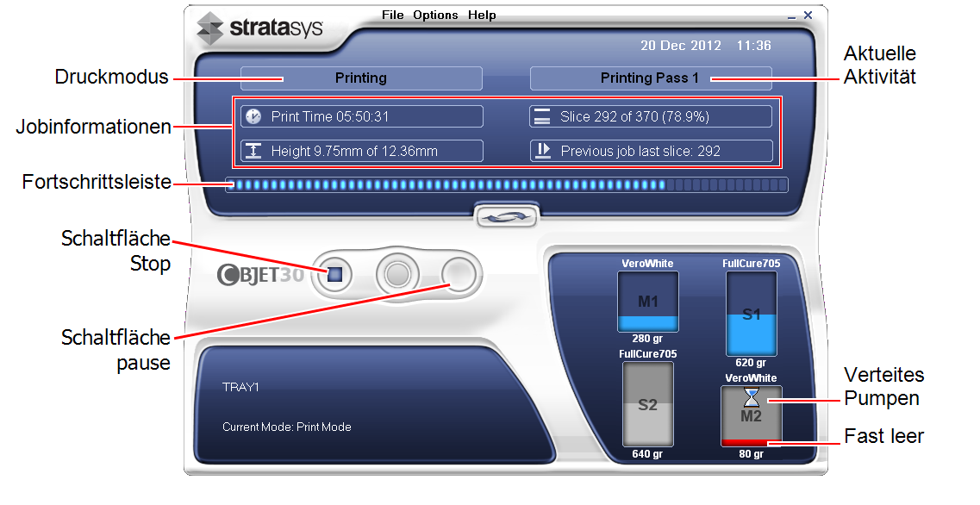Click the TRAY1 label

coord(240,387)
